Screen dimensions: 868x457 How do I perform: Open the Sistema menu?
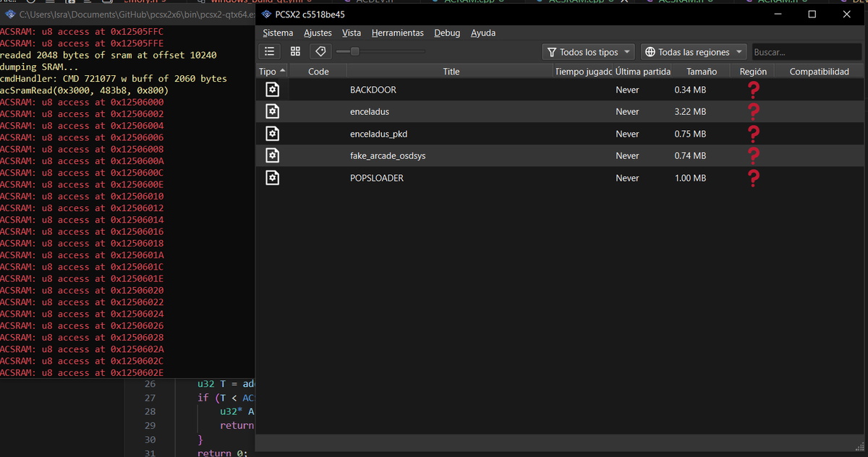278,33
